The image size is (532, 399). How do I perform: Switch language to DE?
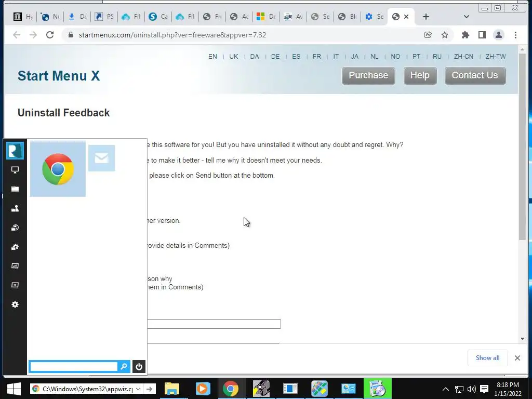275,57
